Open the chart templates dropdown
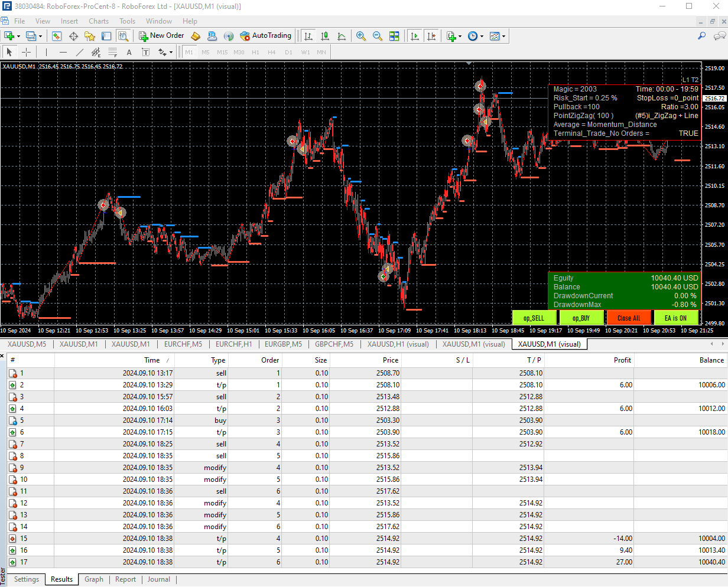The width and height of the screenshot is (728, 587). tap(503, 36)
